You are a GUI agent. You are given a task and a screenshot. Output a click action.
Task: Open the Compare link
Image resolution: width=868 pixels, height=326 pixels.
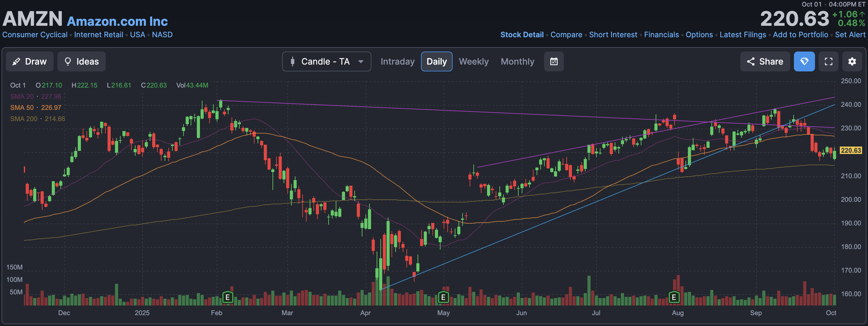[x=566, y=35]
